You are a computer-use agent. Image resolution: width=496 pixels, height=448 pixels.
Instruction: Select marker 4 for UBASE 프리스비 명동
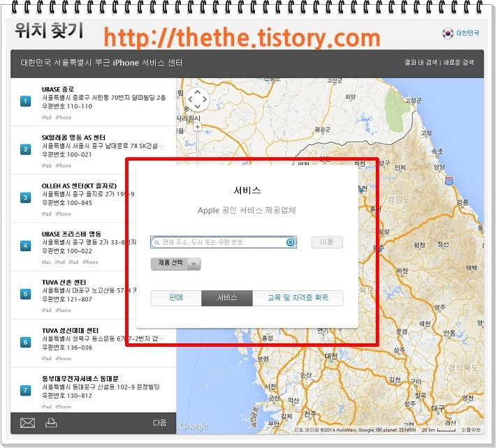click(26, 246)
